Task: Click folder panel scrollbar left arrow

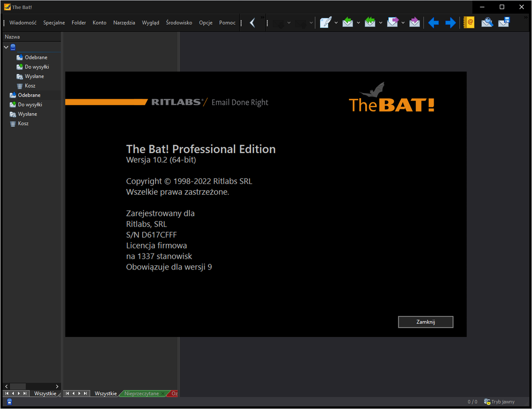Action: [x=7, y=387]
